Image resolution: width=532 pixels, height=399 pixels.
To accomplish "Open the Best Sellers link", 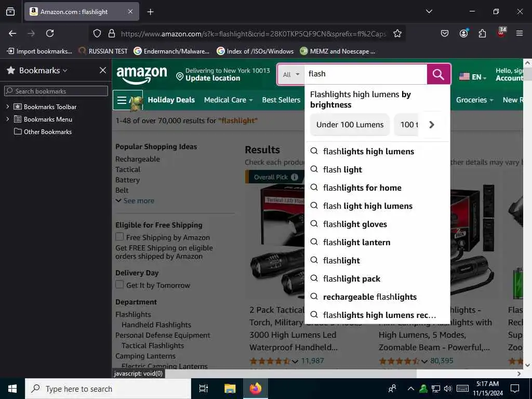I will click(281, 100).
